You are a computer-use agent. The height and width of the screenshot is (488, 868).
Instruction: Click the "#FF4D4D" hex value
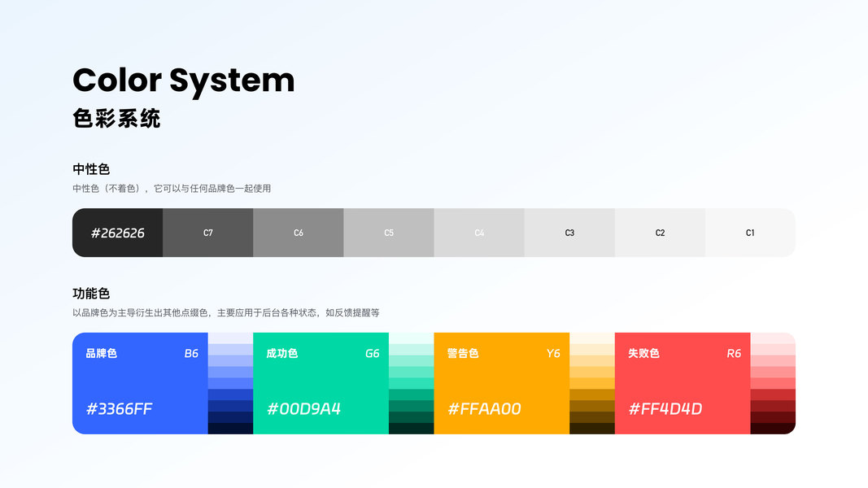tap(665, 409)
